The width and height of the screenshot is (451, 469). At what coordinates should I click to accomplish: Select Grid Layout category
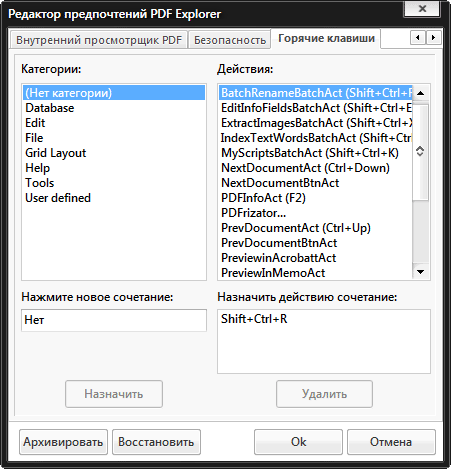114,153
